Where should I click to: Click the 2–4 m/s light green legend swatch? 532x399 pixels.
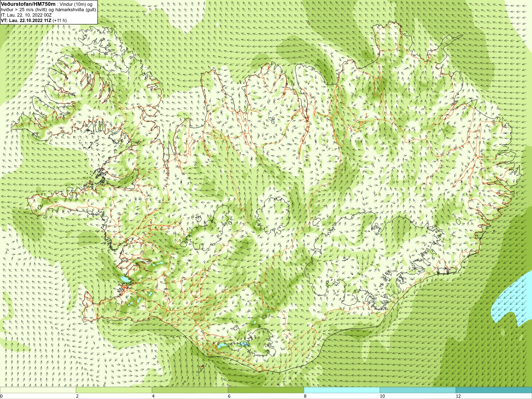[x=114, y=390]
